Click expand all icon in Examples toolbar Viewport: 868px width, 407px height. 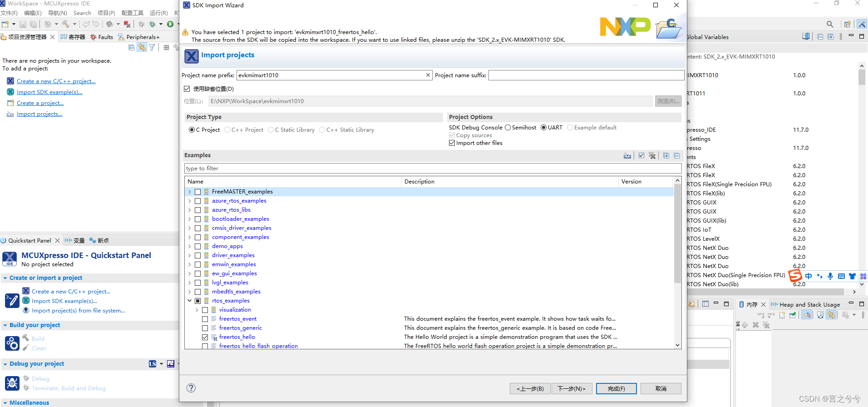pos(666,155)
